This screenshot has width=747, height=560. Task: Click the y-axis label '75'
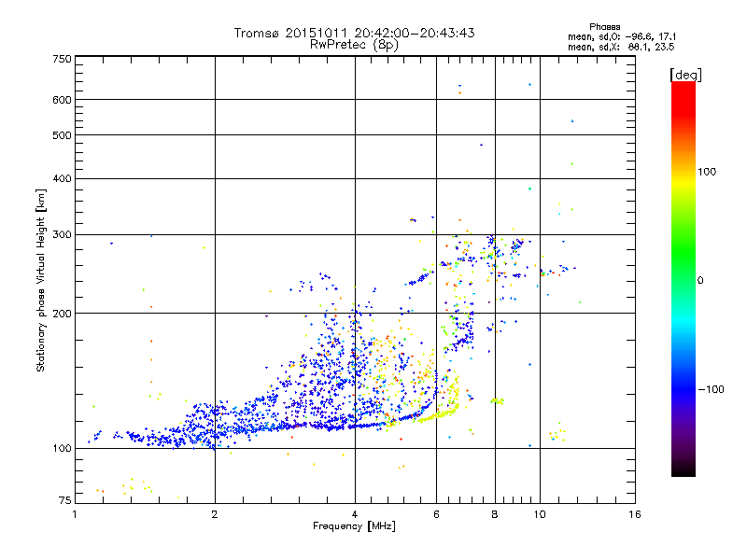[x=65, y=500]
